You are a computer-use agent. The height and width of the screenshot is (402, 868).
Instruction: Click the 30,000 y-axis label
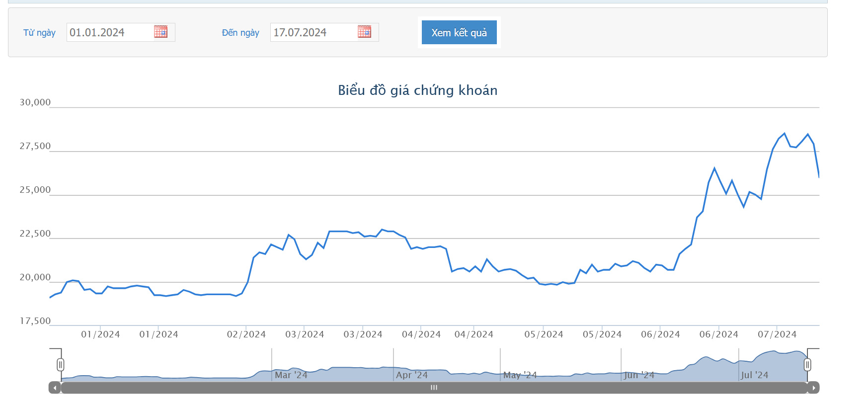click(x=35, y=102)
